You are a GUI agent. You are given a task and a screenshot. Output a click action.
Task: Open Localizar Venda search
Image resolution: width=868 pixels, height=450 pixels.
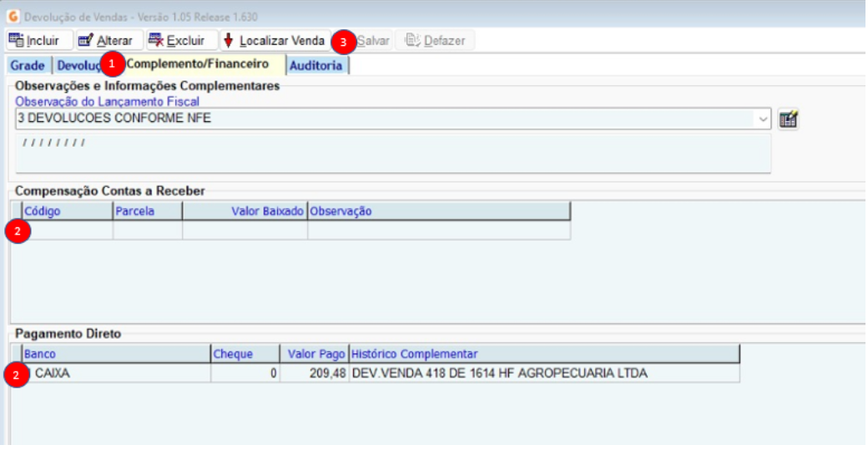point(275,40)
